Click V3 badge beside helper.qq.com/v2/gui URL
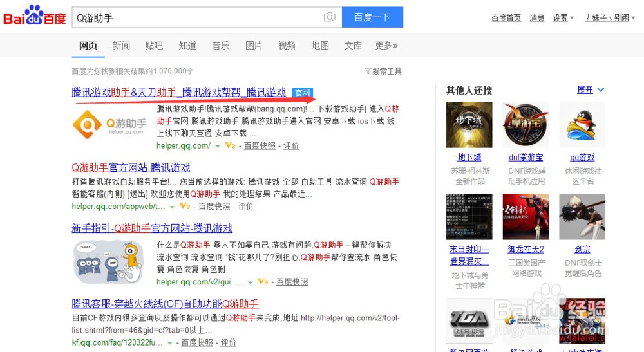This screenshot has height=352, width=644. click(263, 282)
